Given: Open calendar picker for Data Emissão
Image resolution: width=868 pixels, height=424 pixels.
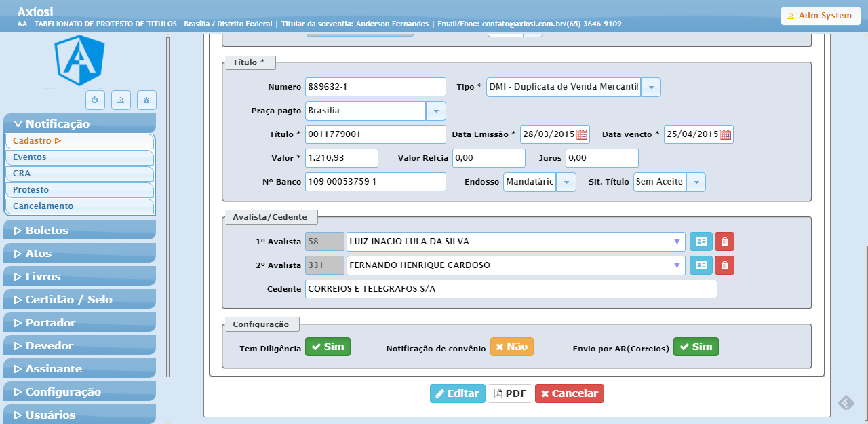Looking at the screenshot, I should [x=581, y=134].
